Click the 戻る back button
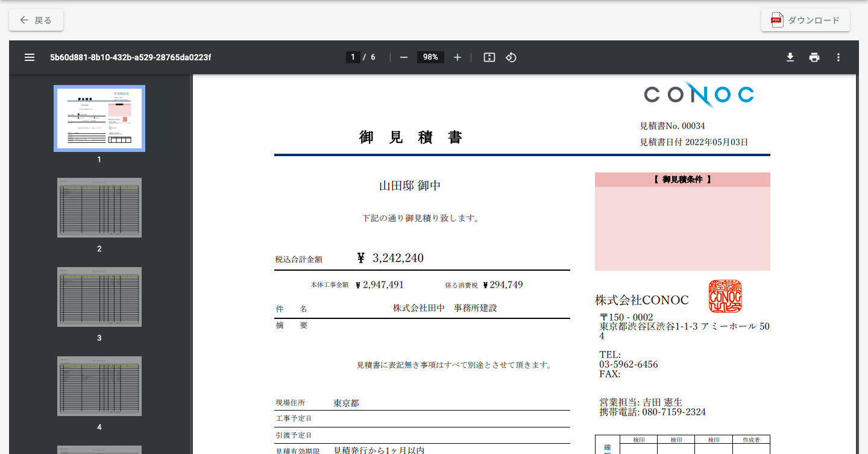 [x=36, y=20]
